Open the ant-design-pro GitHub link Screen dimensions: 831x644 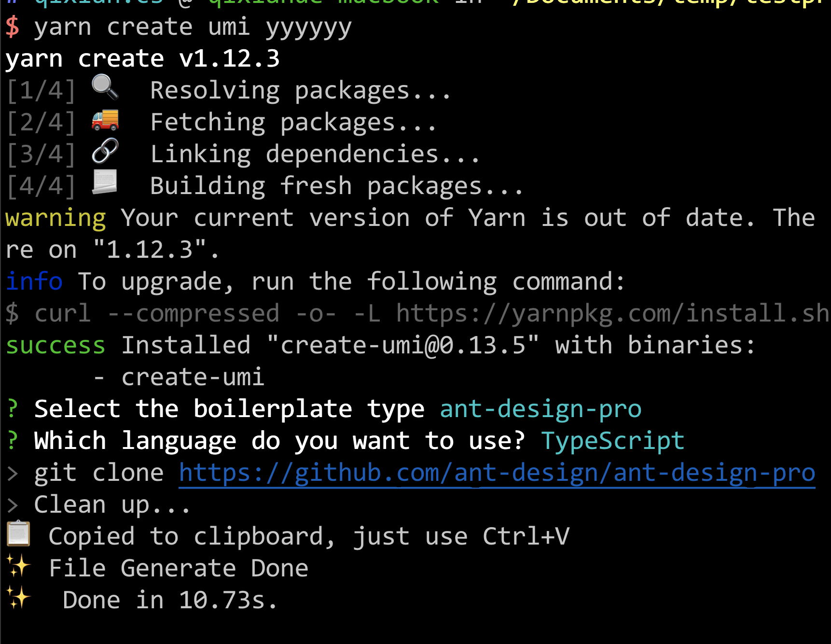[x=497, y=473]
